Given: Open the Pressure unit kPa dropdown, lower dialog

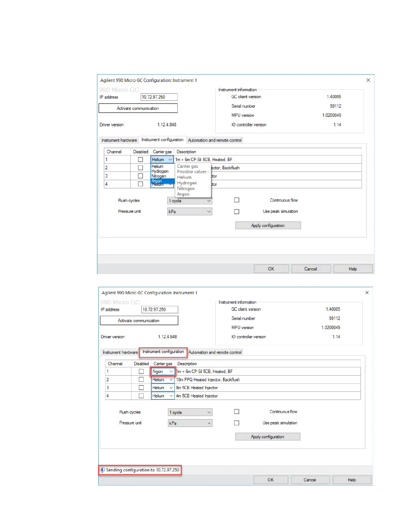Looking at the screenshot, I should [190, 423].
